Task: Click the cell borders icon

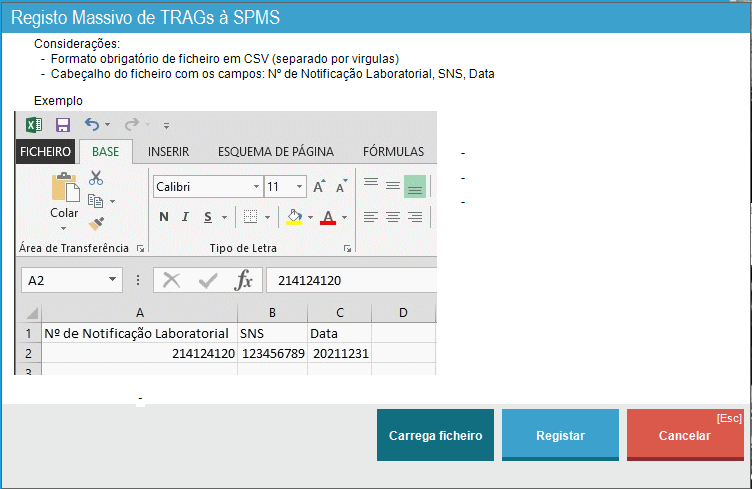Action: click(251, 217)
